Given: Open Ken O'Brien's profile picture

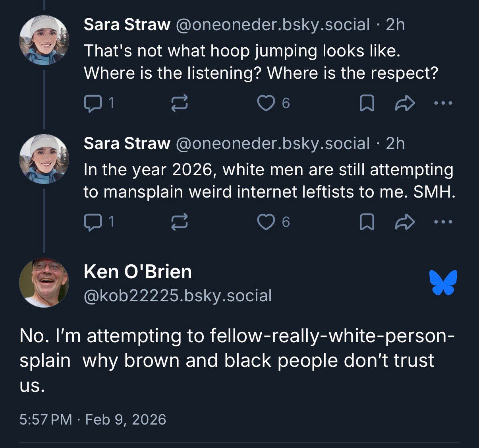Looking at the screenshot, I should tap(44, 283).
